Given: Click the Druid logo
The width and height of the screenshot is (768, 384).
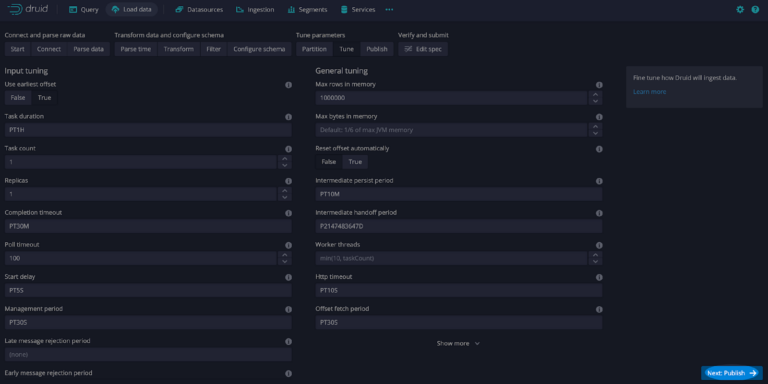Looking at the screenshot, I should point(27,9).
